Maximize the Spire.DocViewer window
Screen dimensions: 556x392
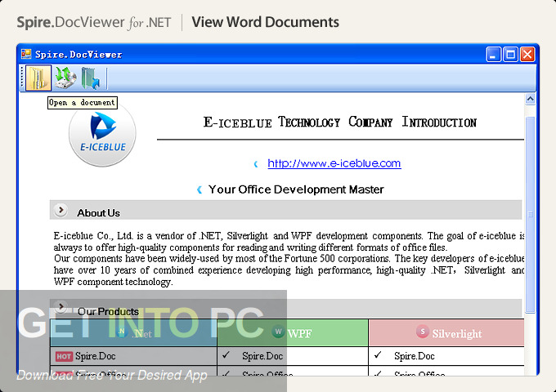click(x=510, y=55)
